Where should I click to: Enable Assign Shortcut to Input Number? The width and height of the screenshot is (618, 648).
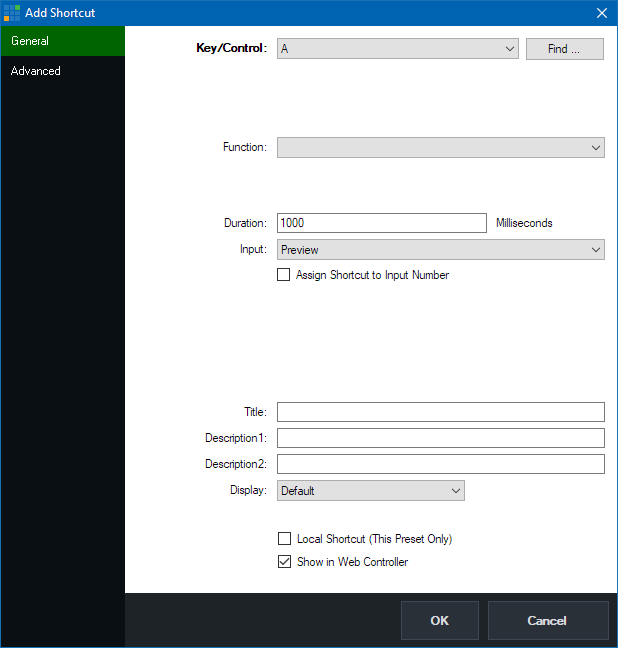[284, 275]
